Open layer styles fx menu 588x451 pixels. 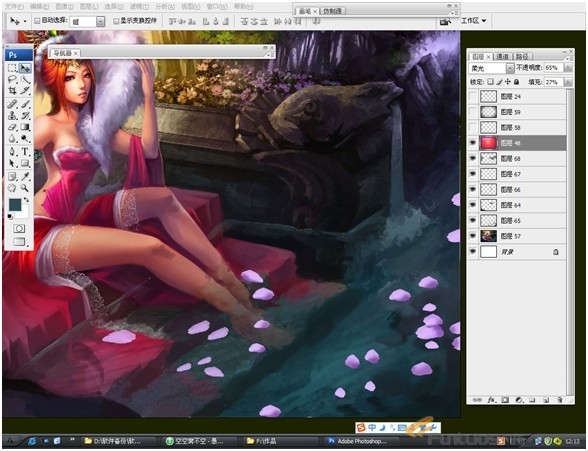point(491,400)
